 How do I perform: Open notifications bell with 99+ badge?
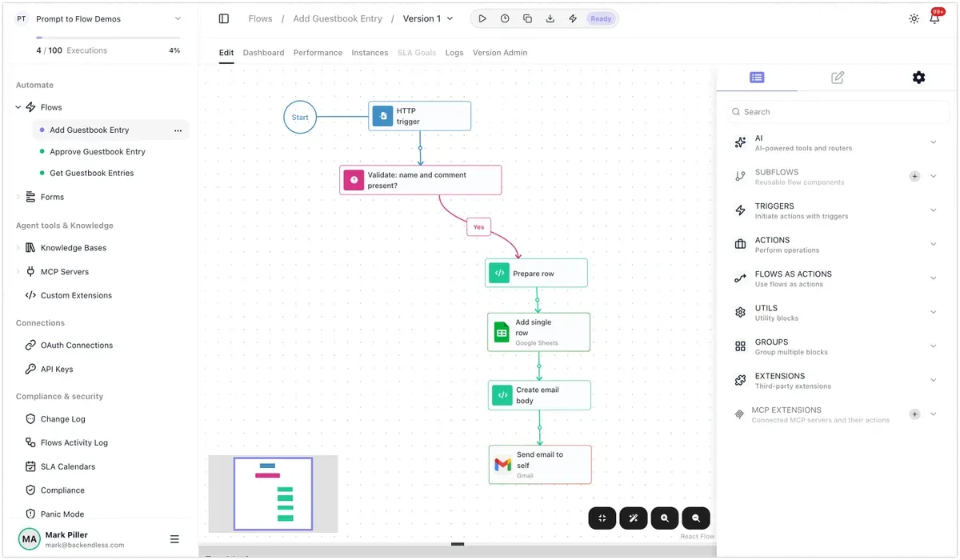(x=934, y=18)
